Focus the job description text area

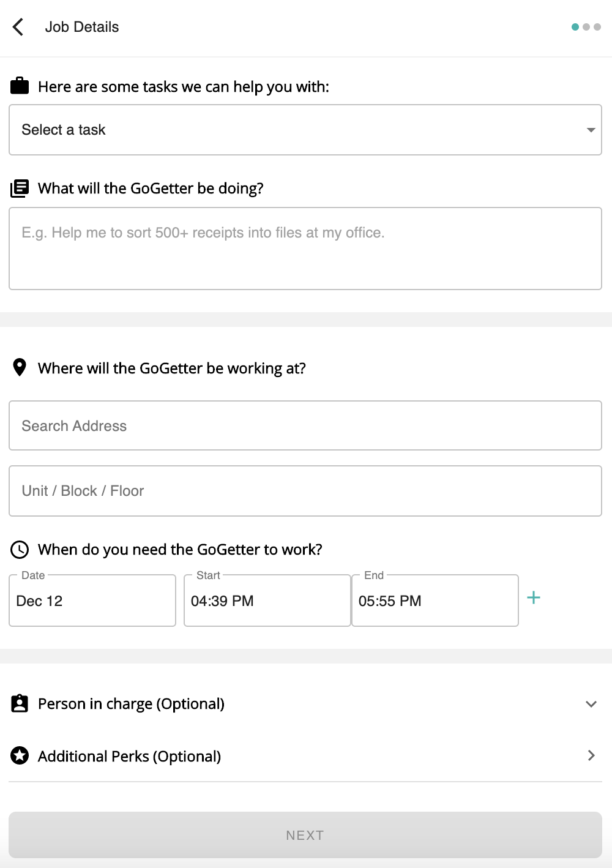(305, 249)
